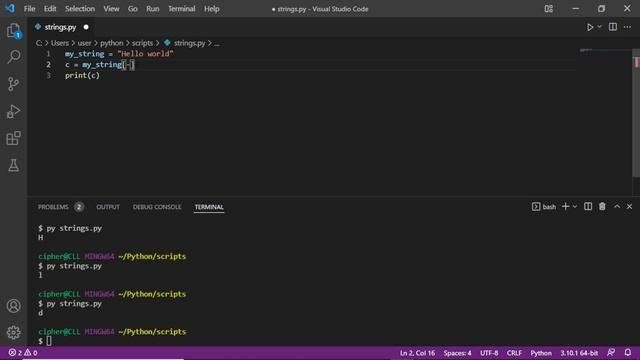This screenshot has height=360, width=640.
Task: Open editor More Actions ellipsis
Action: coord(627,27)
